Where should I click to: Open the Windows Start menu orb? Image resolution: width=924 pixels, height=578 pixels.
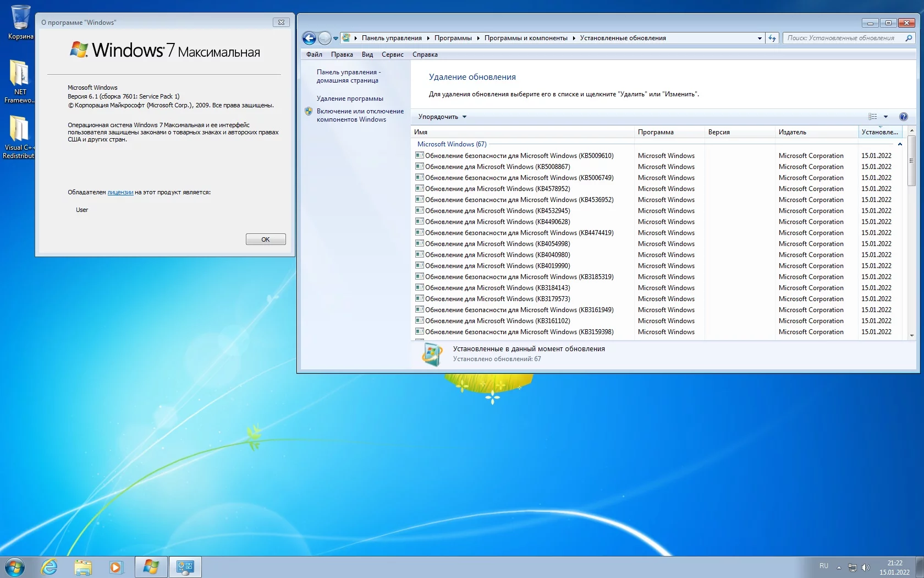pyautogui.click(x=15, y=567)
